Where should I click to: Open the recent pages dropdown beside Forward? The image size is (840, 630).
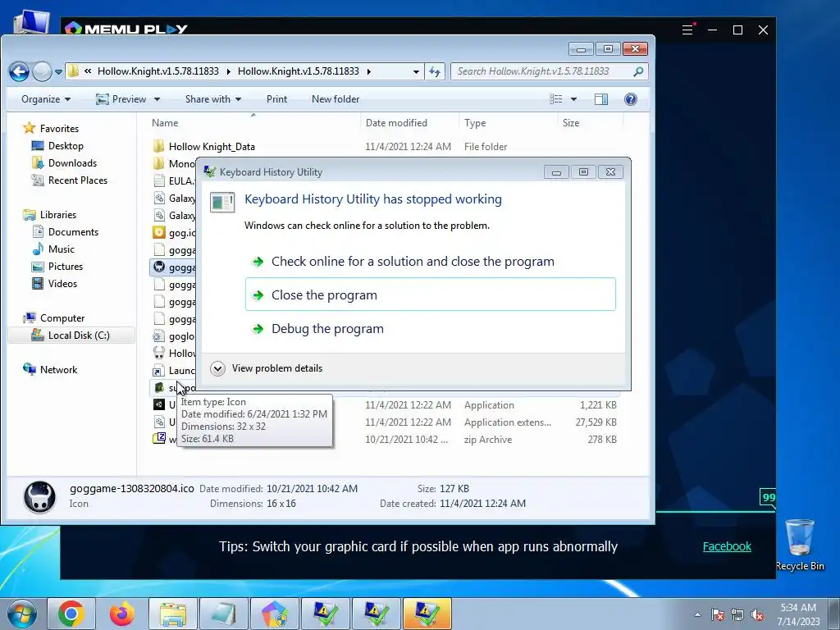click(58, 72)
